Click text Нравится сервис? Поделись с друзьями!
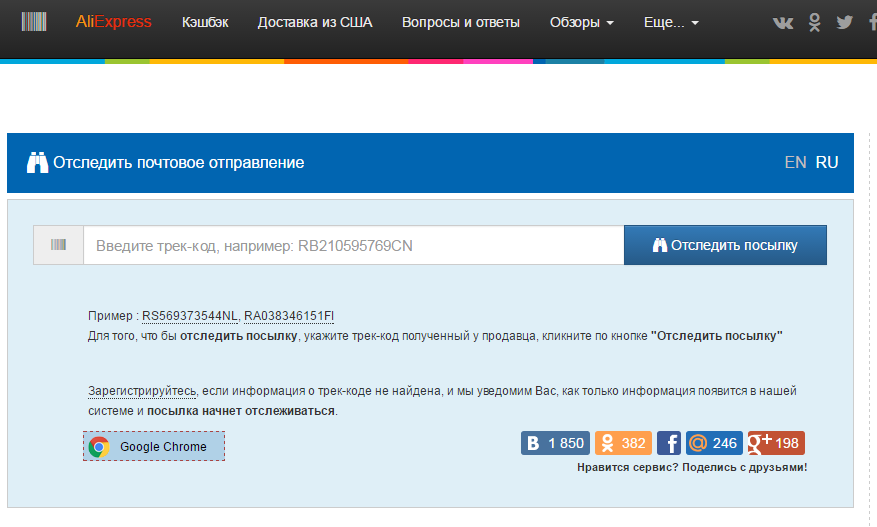Screen dimensions: 877x527 [692, 467]
